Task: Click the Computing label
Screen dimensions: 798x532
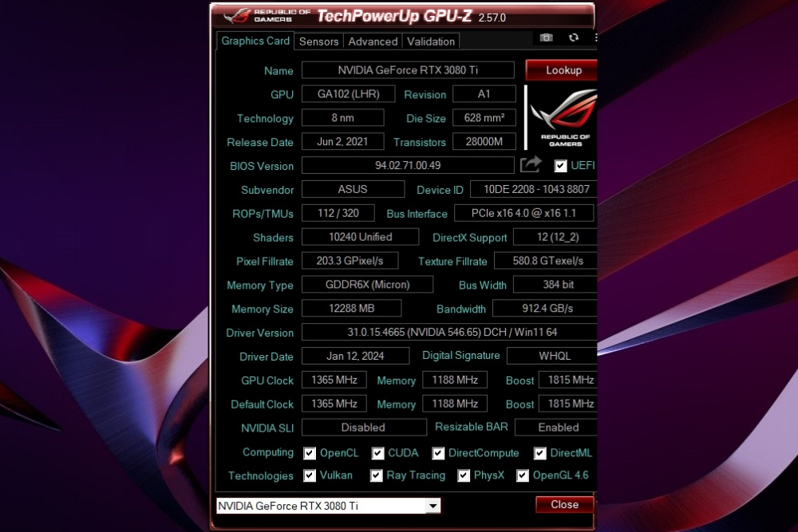Action: [x=267, y=452]
